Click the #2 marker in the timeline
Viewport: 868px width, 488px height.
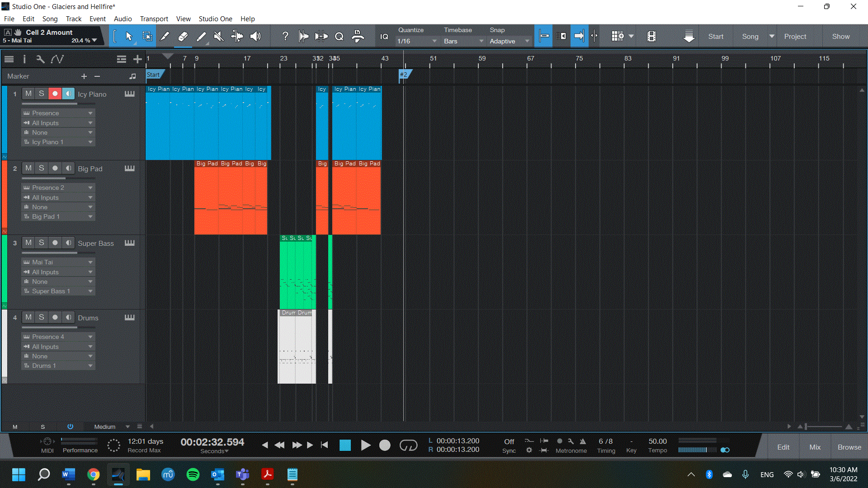click(x=404, y=75)
